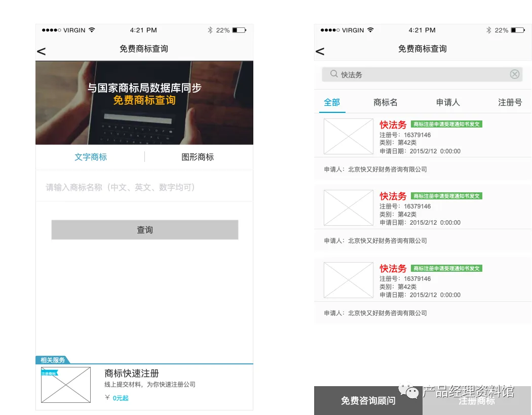Viewport: 532px width, 415px height.
Task: Tap the signal dots on the results screen
Action: (330, 30)
